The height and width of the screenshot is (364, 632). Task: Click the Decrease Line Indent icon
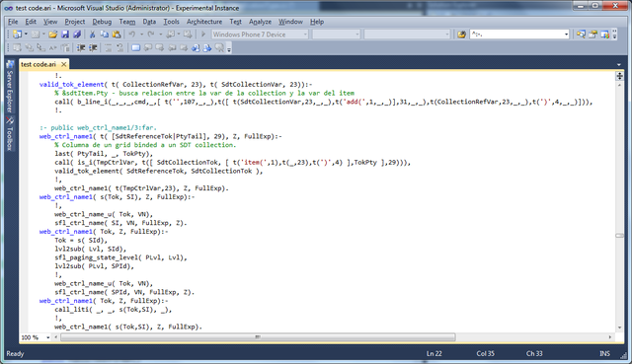(81, 48)
